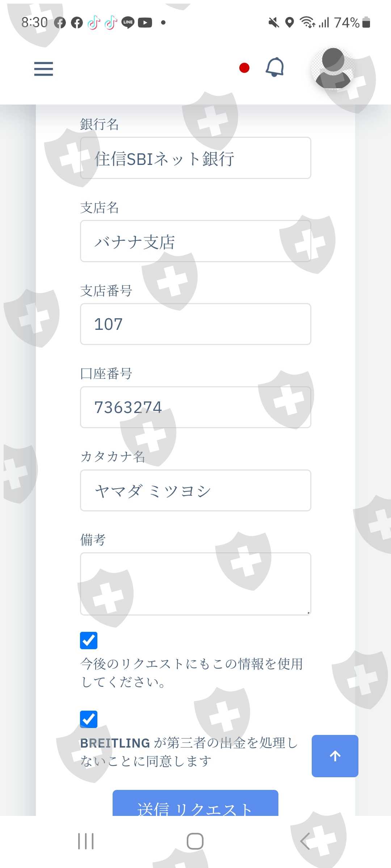Tap the scroll-to-top arrow button
This screenshot has height=868, width=391.
[x=335, y=756]
